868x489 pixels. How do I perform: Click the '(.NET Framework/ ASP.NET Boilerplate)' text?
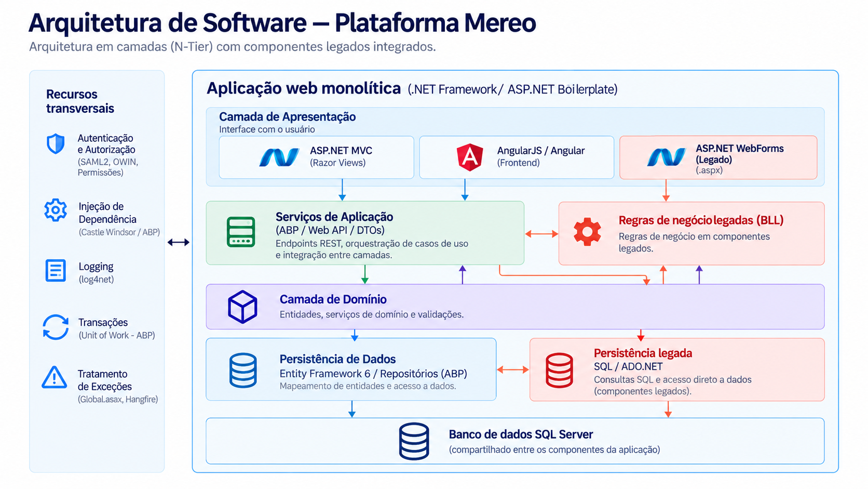512,89
